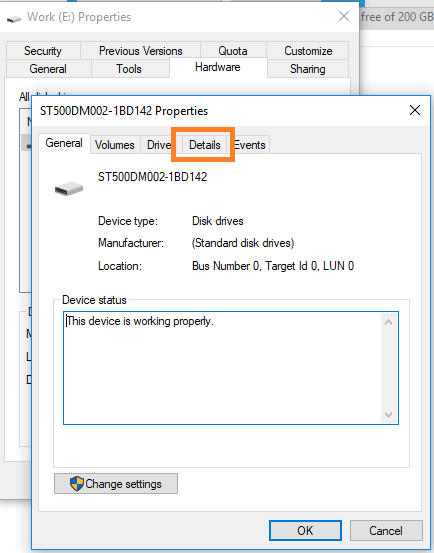The width and height of the screenshot is (434, 553).
Task: Open Quota tab in Work (E:) Properties
Action: pyautogui.click(x=233, y=51)
